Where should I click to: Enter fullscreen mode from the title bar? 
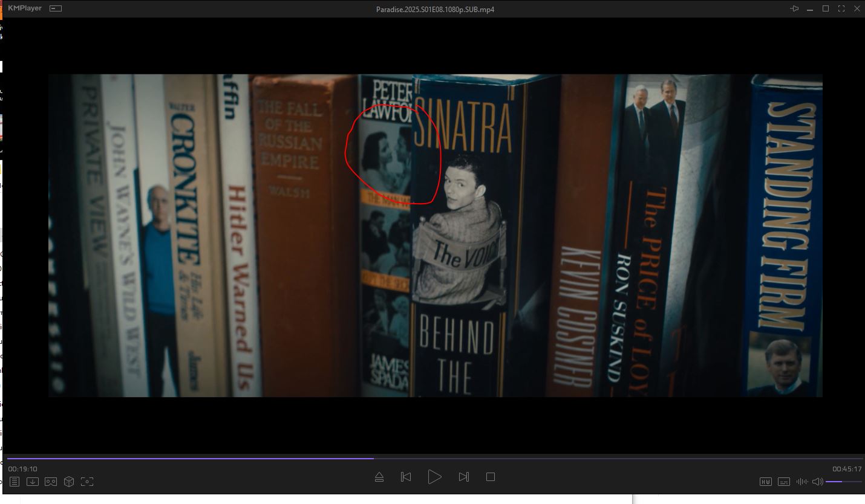tap(841, 8)
